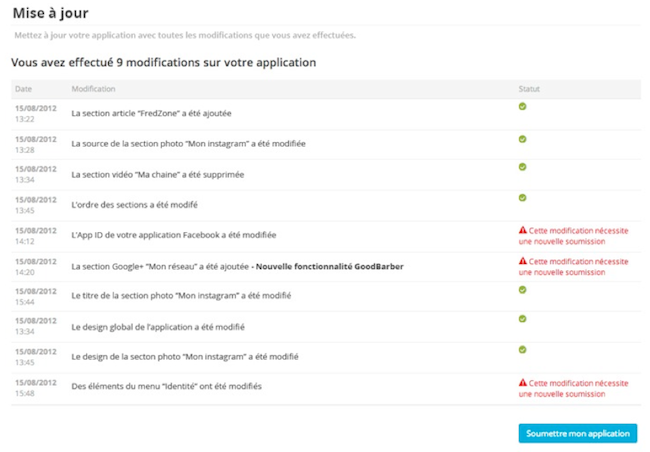
Task: Click the "Statut" column header
Action: click(529, 89)
